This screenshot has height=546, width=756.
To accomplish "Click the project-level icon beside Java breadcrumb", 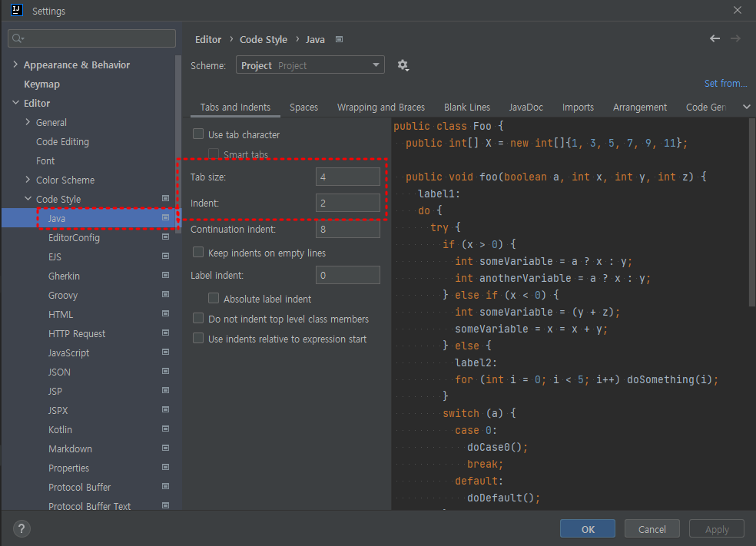I will pyautogui.click(x=339, y=39).
